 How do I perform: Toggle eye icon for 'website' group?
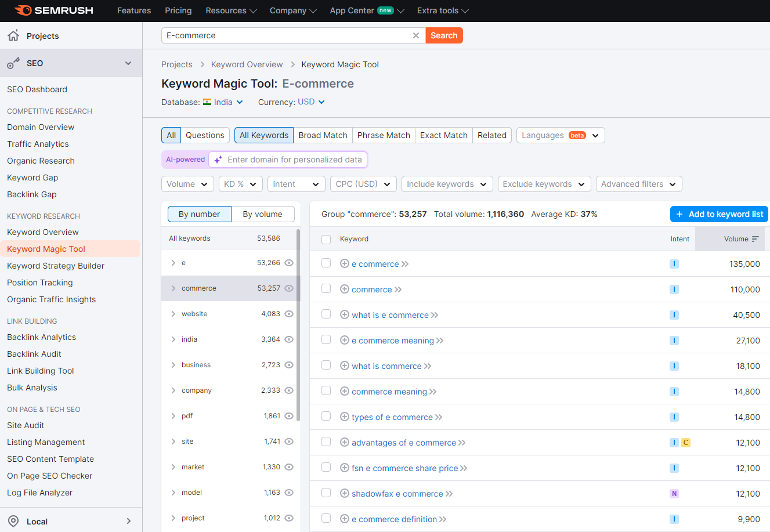point(289,314)
